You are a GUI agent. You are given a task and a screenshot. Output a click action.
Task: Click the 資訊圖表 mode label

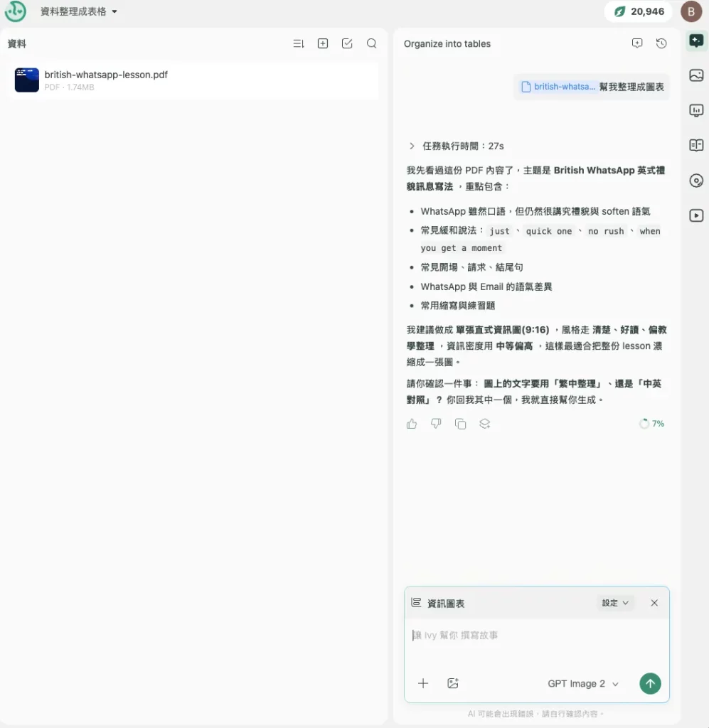[x=446, y=603]
